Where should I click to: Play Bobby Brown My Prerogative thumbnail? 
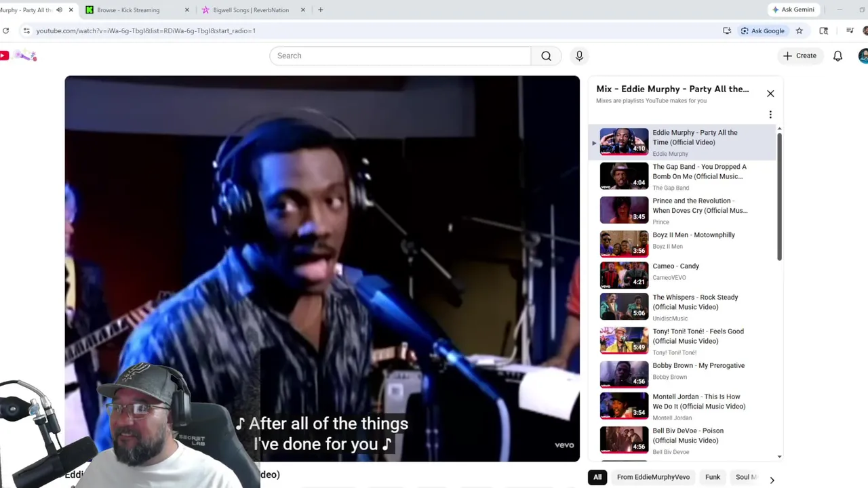click(x=624, y=374)
